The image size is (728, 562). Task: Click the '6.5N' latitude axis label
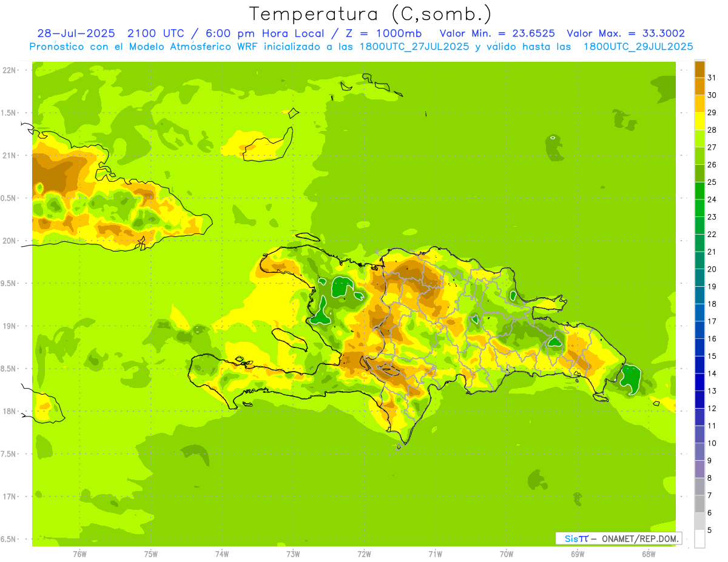coord(9,539)
